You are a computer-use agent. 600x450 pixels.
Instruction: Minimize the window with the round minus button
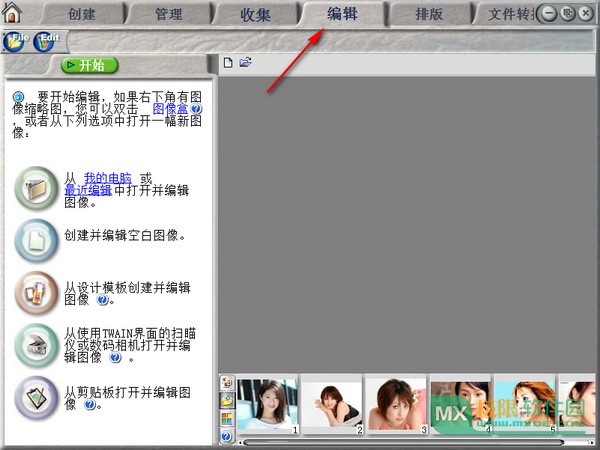click(549, 14)
